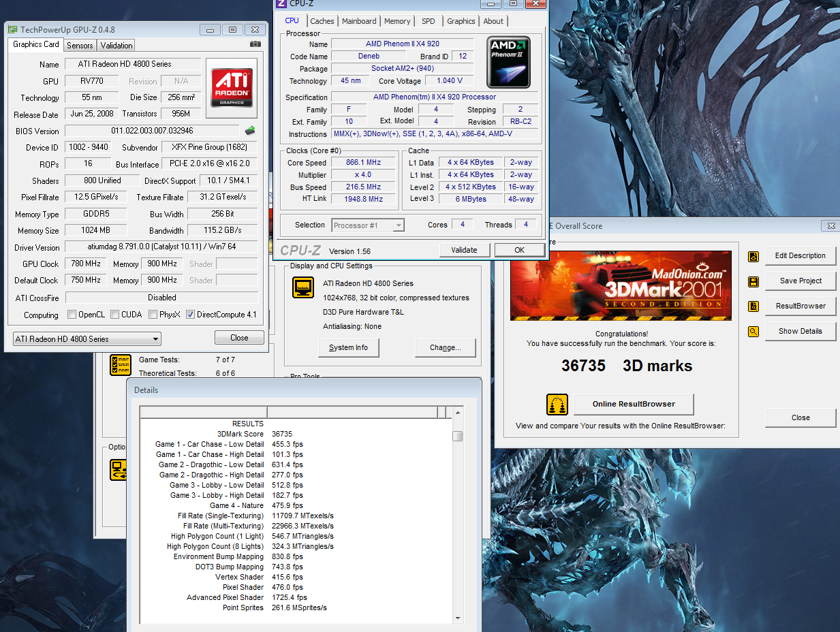Click the Specification AMD Phenom II X4 920 field

435,97
